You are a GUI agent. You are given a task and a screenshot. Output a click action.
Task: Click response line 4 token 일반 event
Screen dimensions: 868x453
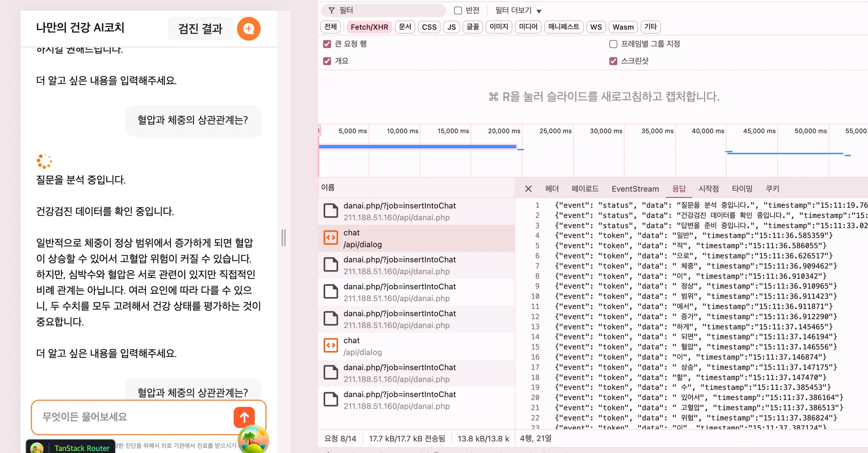[x=694, y=235]
